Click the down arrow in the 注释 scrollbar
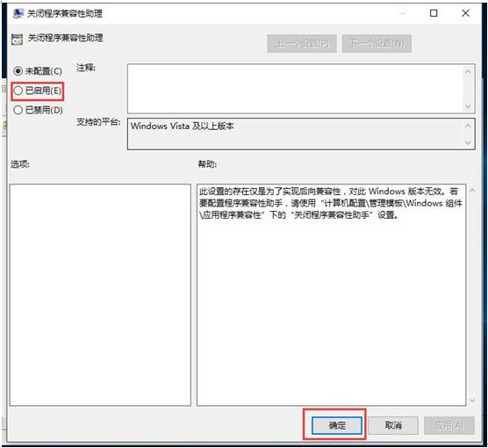Image resolution: width=488 pixels, height=448 pixels. pyautogui.click(x=468, y=106)
